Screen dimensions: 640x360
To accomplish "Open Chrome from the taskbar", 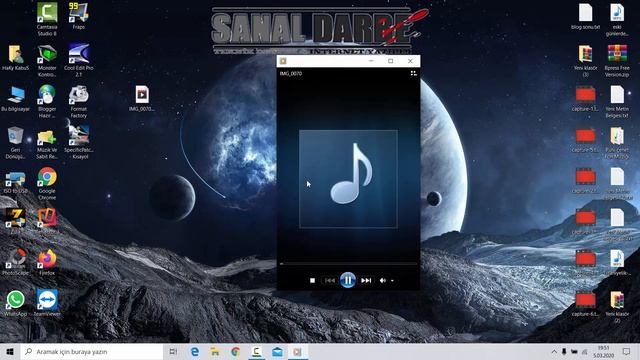I will click(236, 351).
